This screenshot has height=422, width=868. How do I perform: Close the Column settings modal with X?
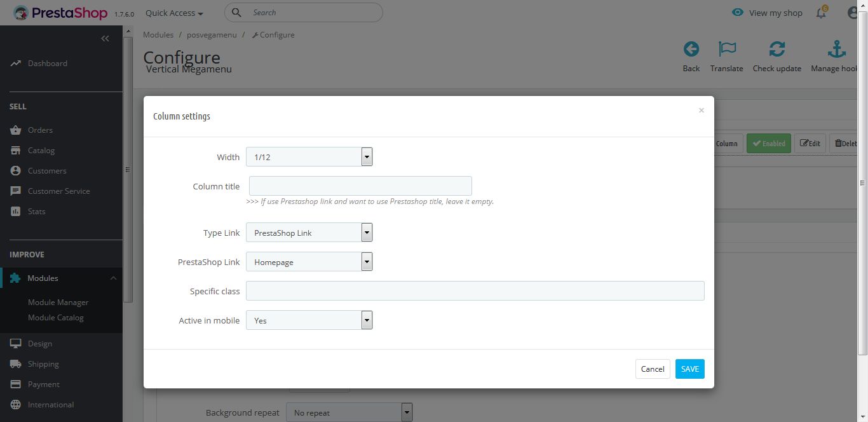701,111
